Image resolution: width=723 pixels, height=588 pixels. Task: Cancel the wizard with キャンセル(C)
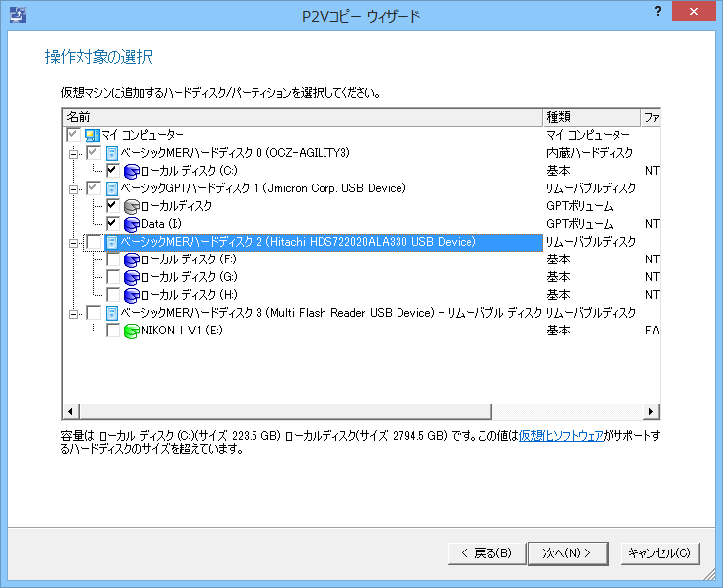[x=660, y=552]
